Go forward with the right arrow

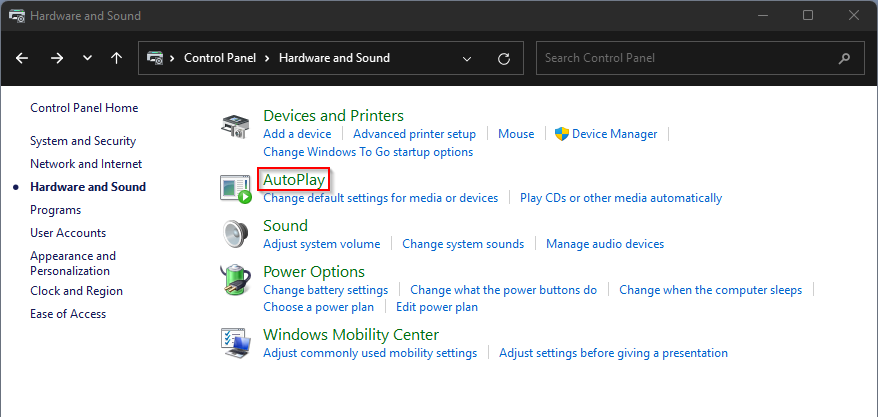click(x=57, y=58)
